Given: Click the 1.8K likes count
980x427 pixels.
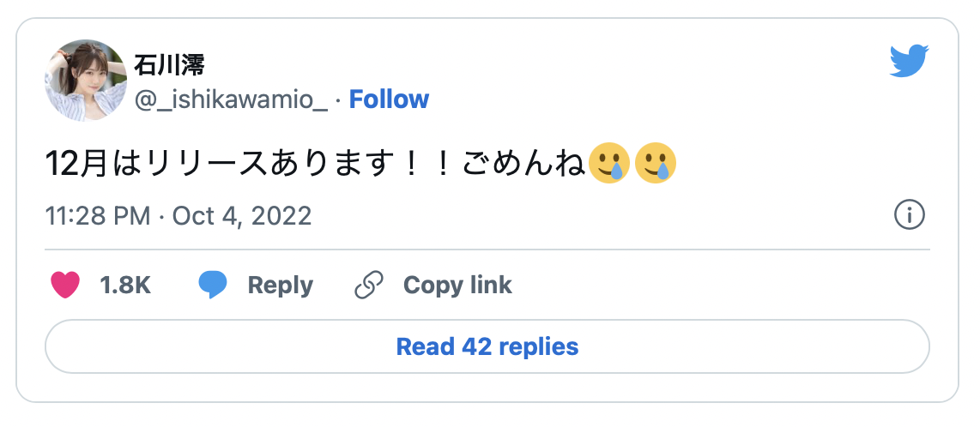Looking at the screenshot, I should point(125,285).
